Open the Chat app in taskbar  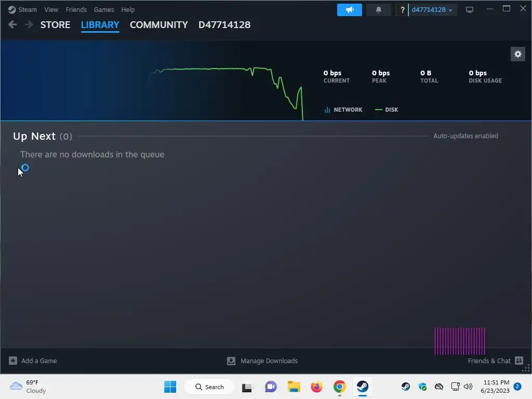pyautogui.click(x=270, y=387)
